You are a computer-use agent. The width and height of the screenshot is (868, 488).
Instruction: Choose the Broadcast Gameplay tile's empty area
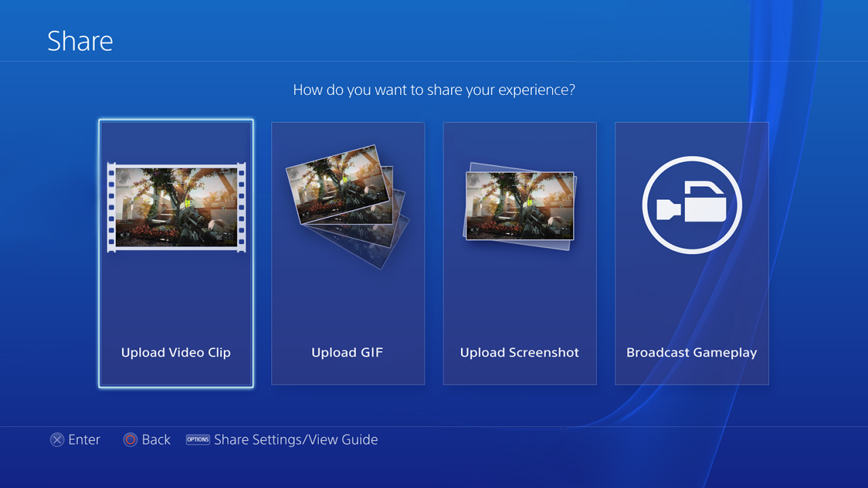[x=692, y=298]
